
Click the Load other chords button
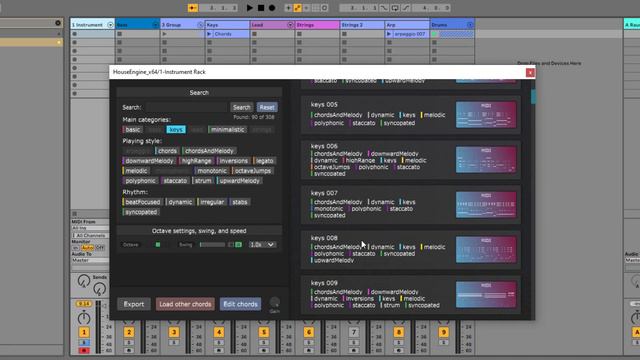(x=185, y=304)
